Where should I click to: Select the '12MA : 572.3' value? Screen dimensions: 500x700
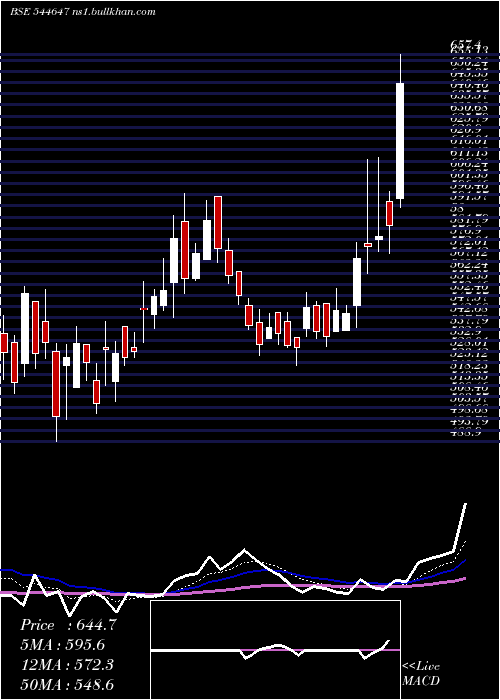point(67,665)
